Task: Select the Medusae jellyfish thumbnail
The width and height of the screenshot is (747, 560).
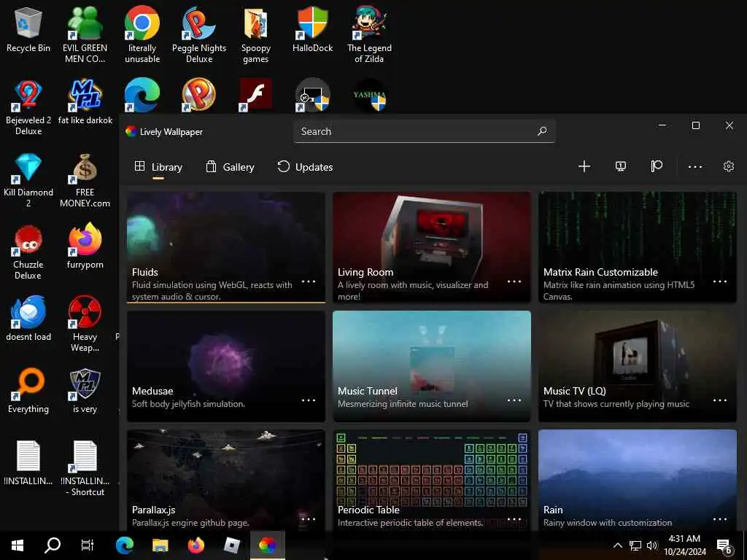Action: [226, 366]
